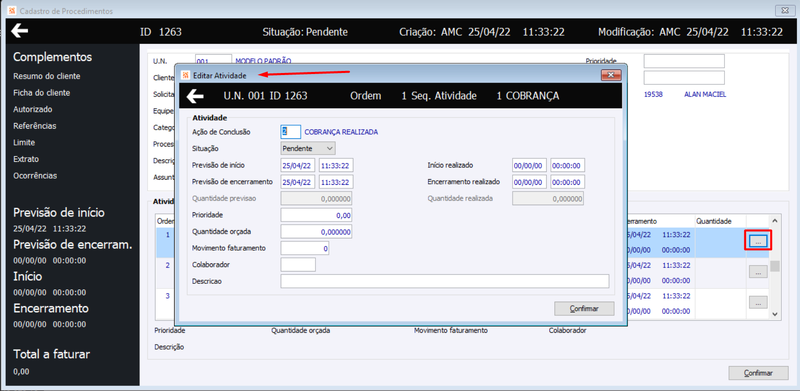Click the Movimento faturamento field
This screenshot has height=391, width=800.
pyautogui.click(x=305, y=248)
